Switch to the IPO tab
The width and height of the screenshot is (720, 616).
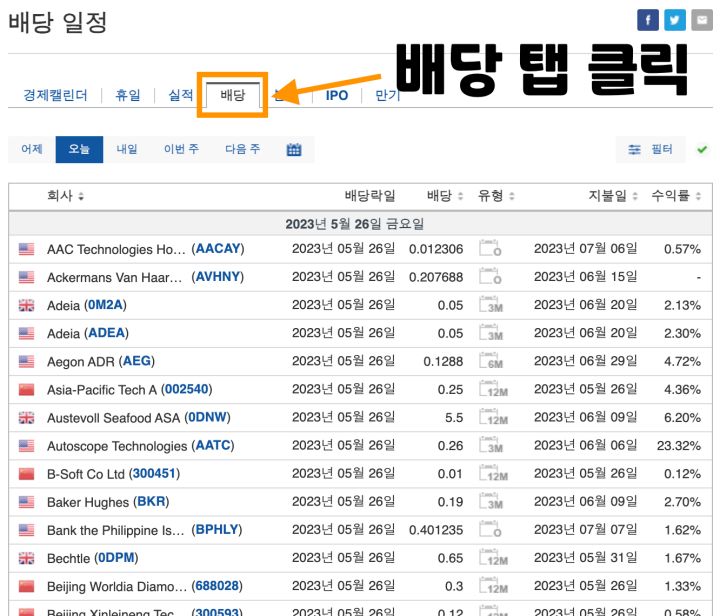[x=337, y=95]
